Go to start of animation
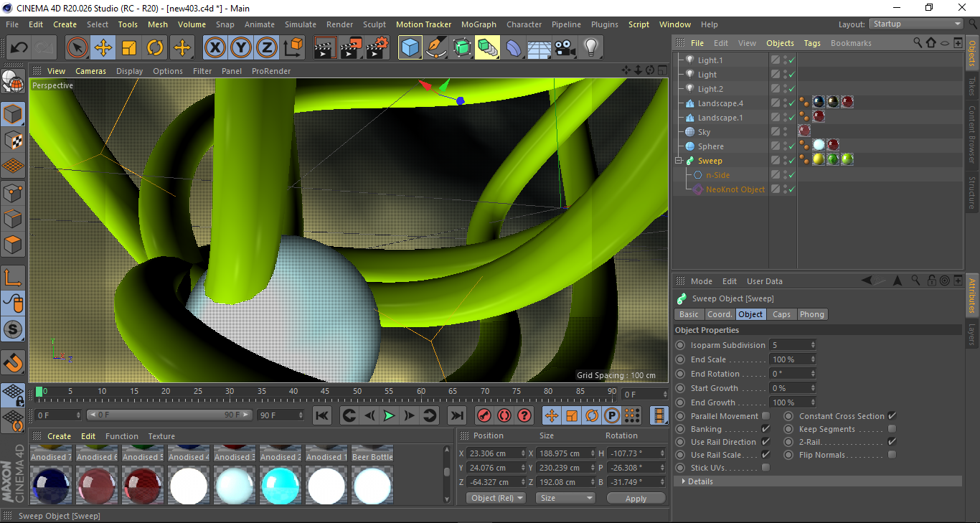980x523 pixels. pos(322,415)
